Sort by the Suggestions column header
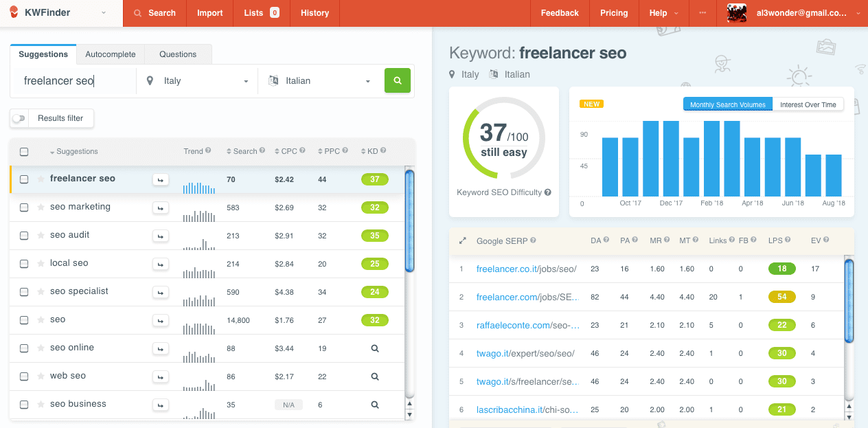 click(73, 152)
